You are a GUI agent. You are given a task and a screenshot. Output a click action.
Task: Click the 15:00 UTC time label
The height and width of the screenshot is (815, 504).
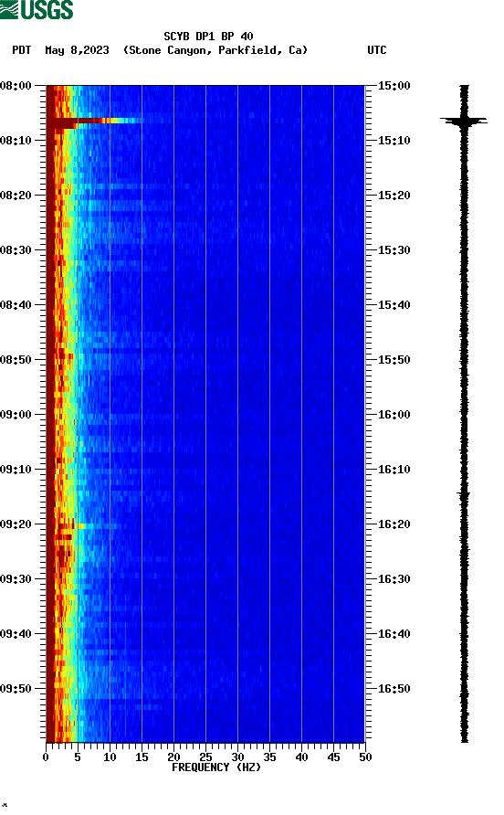click(x=394, y=86)
